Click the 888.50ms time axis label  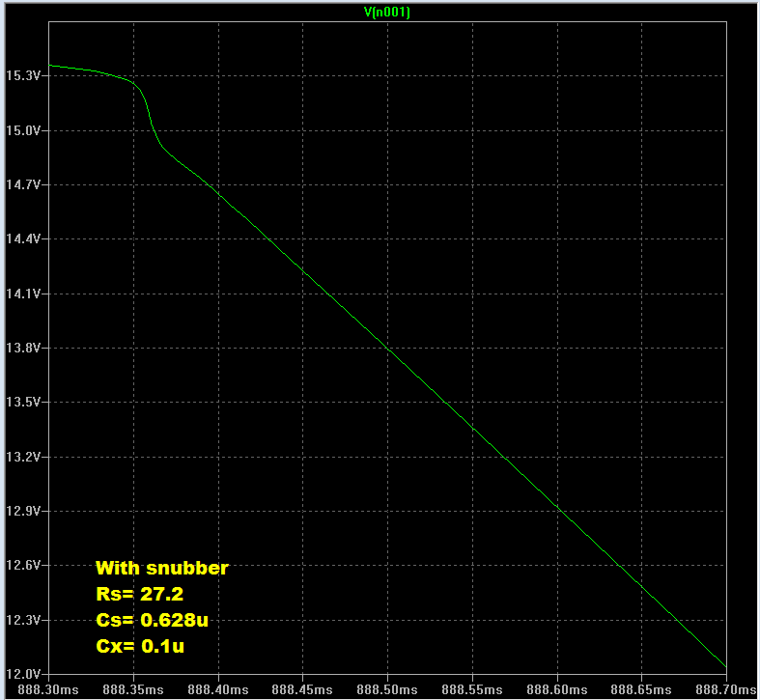point(387,689)
